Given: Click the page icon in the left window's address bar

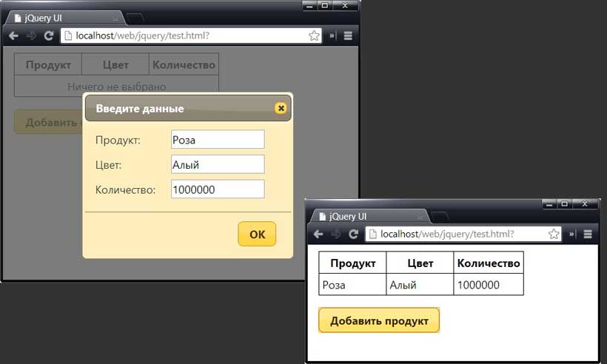Looking at the screenshot, I should click(x=68, y=36).
